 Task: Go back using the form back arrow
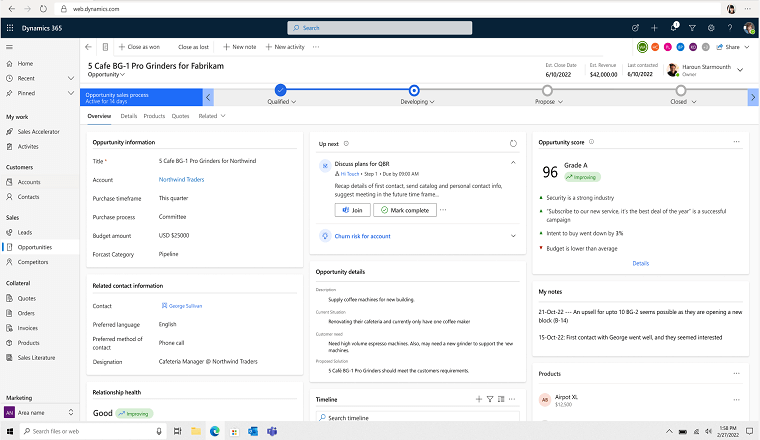(x=88, y=47)
